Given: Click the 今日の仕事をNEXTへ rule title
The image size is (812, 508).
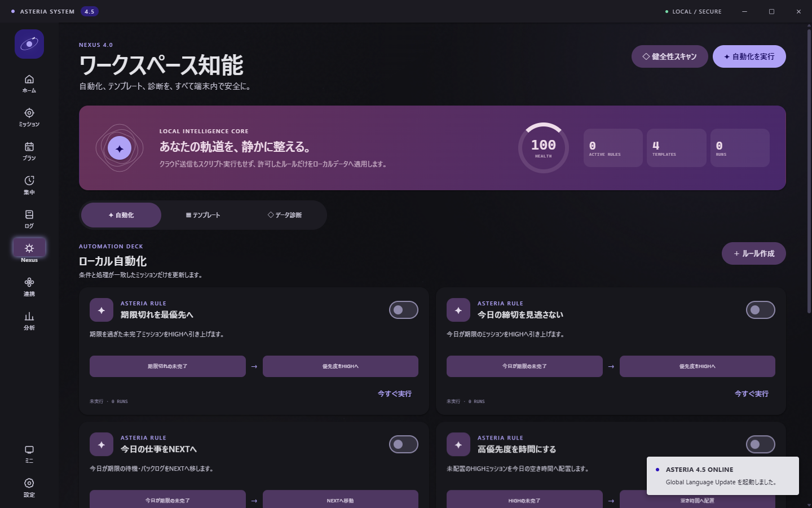Looking at the screenshot, I should (158, 449).
